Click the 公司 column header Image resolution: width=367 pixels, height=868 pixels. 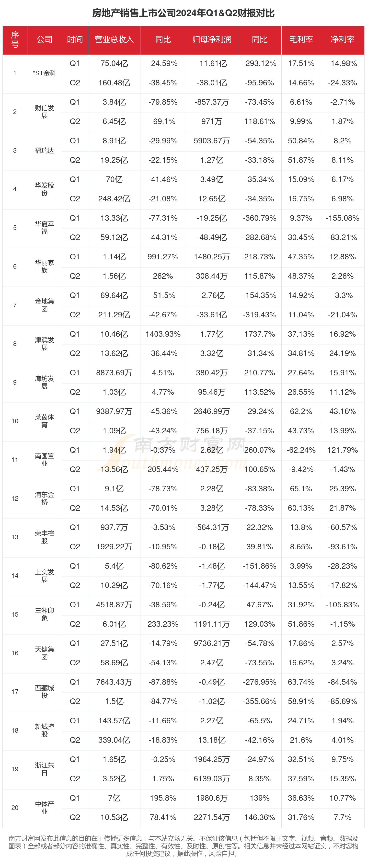coord(45,40)
